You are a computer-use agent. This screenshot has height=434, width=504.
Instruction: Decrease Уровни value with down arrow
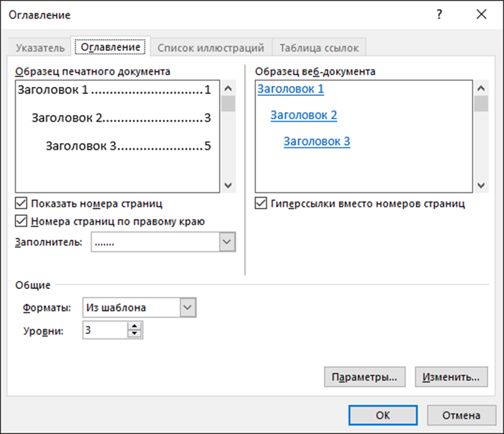pos(134,334)
